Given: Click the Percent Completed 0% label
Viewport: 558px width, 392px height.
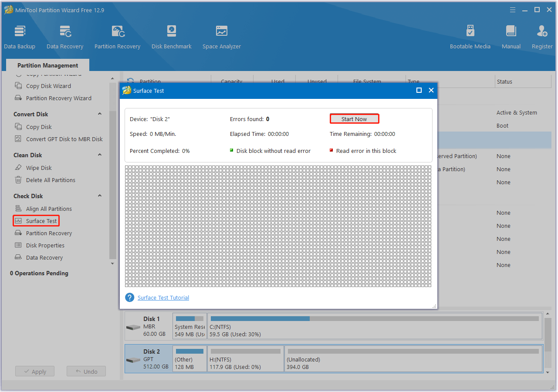Looking at the screenshot, I should coord(159,151).
